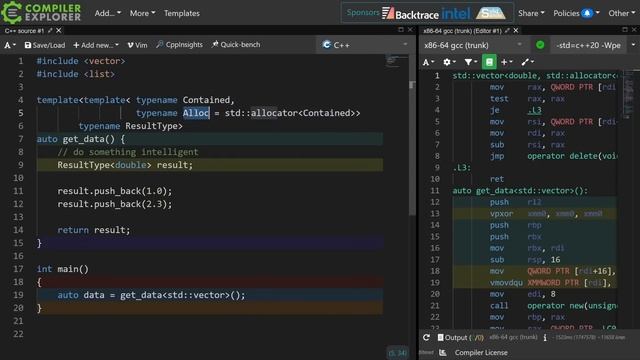The image size is (640, 360).
Task: Click the assembly pane minimap
Action: (629, 94)
